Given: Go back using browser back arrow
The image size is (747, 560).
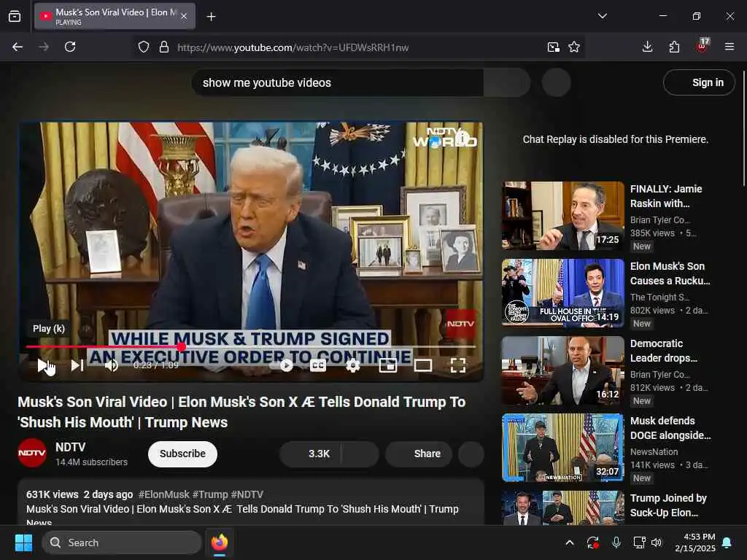Looking at the screenshot, I should coord(18,47).
